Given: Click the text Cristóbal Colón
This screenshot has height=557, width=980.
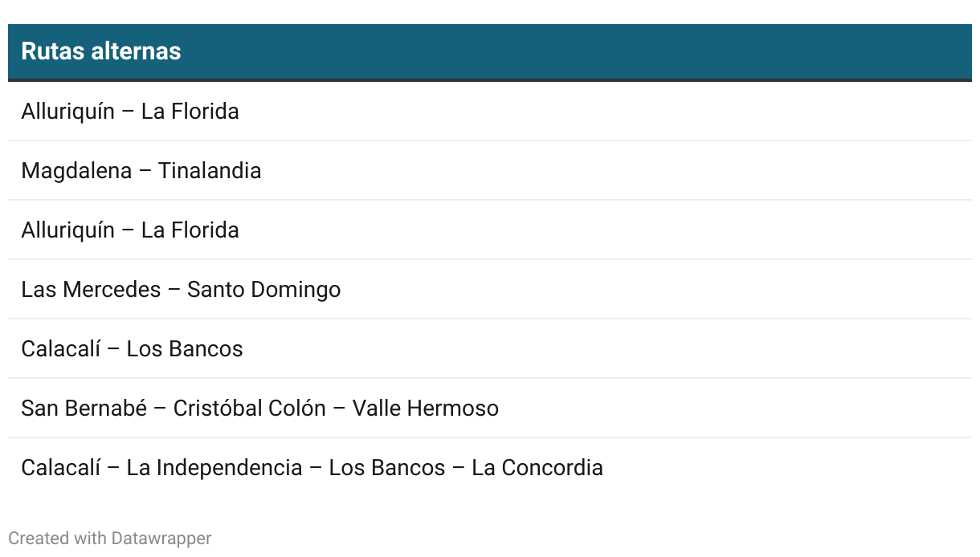Looking at the screenshot, I should click(x=250, y=409).
